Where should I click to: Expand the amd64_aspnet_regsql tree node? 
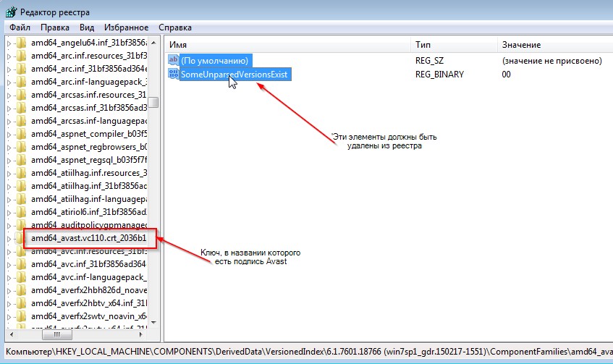(x=9, y=160)
